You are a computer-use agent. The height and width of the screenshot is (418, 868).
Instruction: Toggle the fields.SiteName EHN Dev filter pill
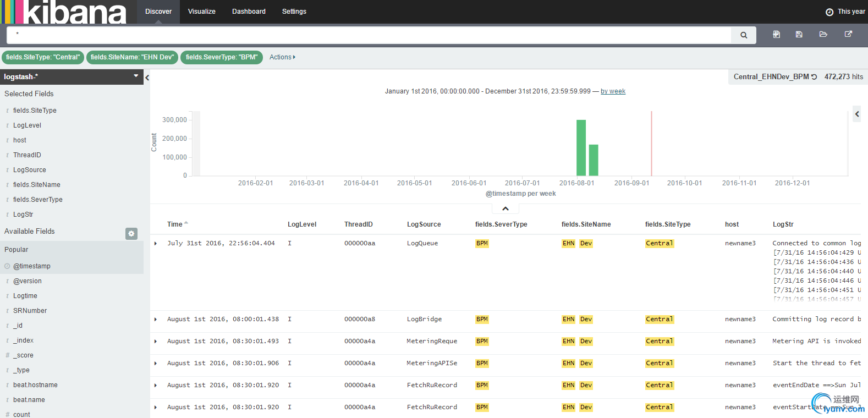(x=132, y=57)
